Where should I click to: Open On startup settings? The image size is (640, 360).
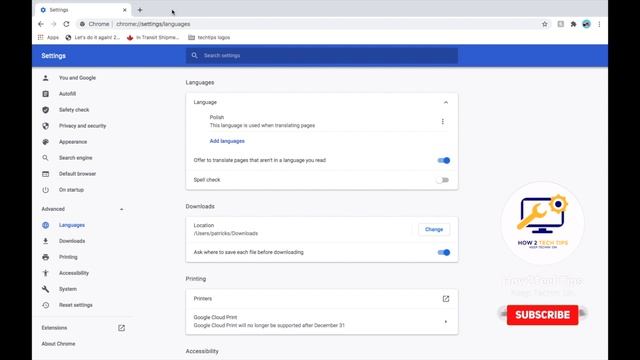point(71,190)
